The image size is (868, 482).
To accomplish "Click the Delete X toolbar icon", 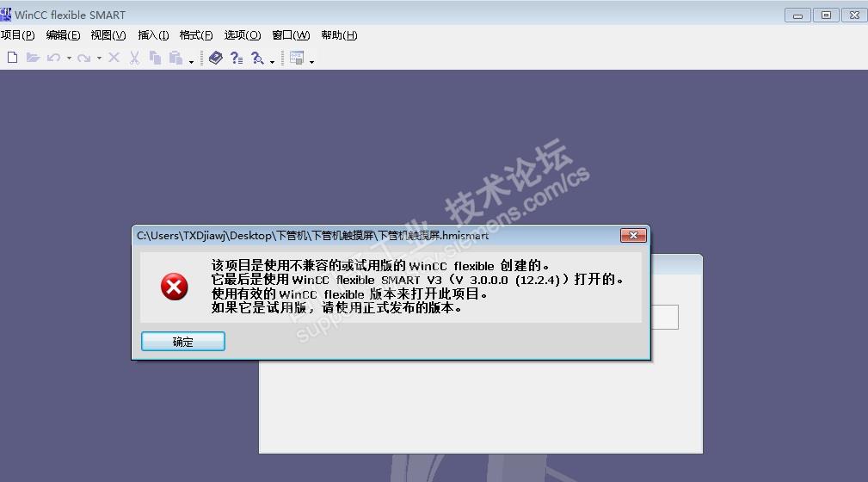I will click(114, 58).
